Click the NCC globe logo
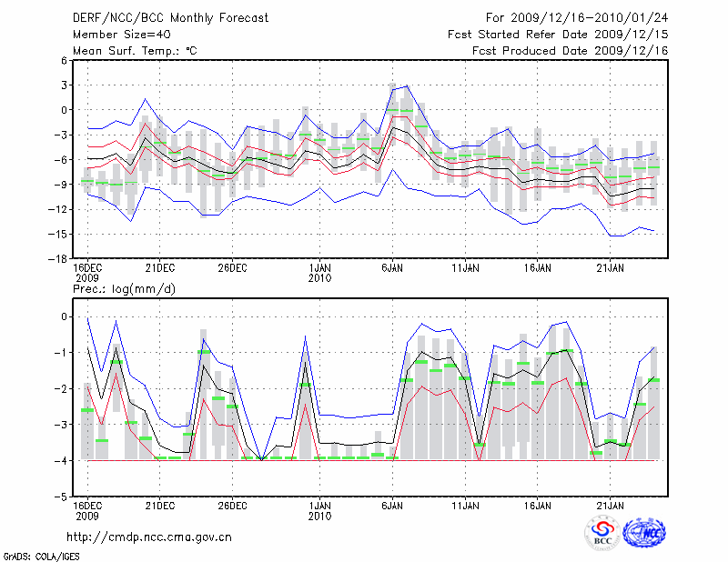The height and width of the screenshot is (562, 728). coord(644,532)
